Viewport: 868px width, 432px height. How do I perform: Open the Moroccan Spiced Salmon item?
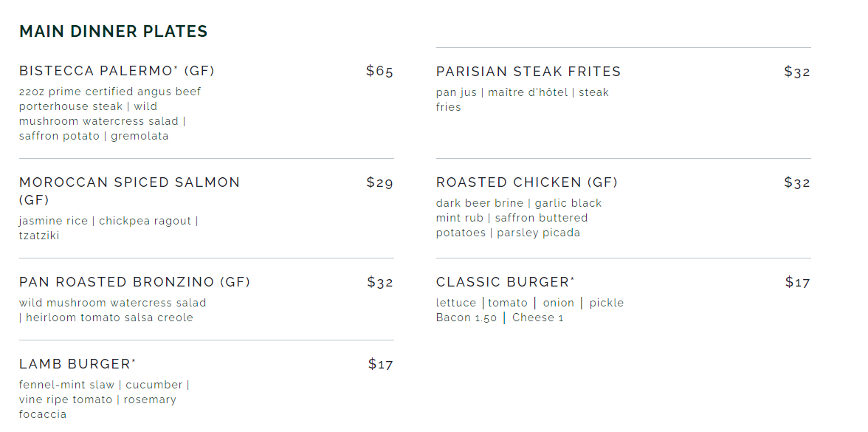tap(129, 182)
